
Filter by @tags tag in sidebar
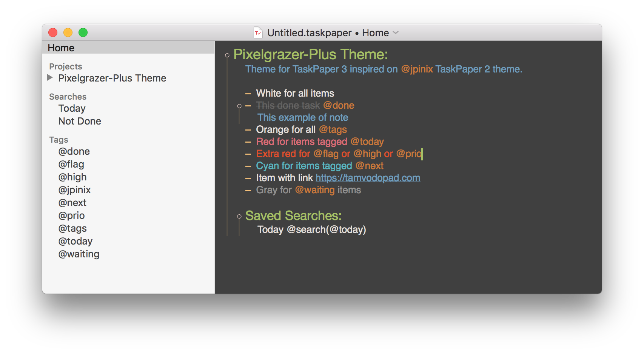pyautogui.click(x=72, y=228)
